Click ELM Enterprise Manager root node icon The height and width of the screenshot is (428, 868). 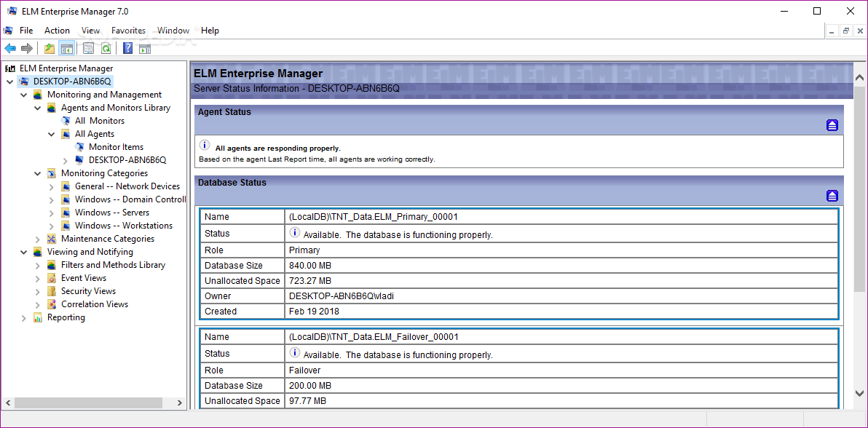click(10, 68)
